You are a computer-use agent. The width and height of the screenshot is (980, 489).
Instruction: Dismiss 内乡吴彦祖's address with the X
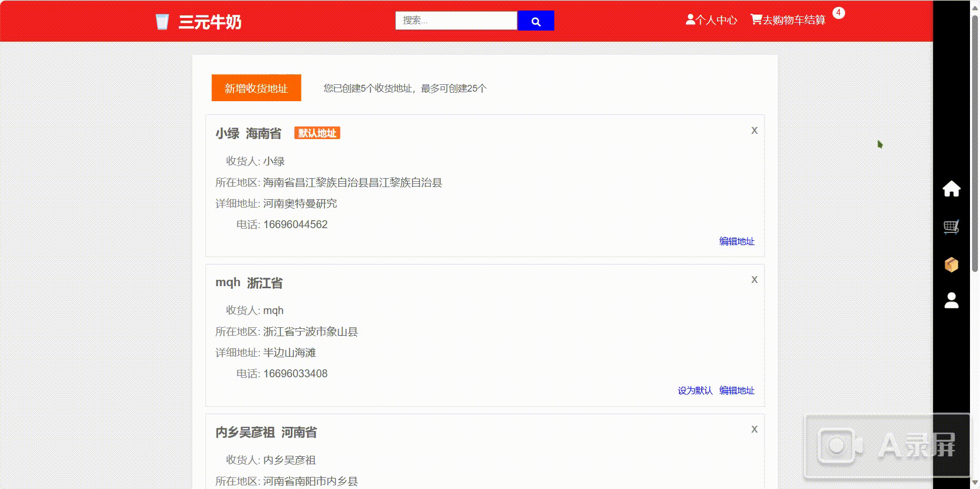coord(755,429)
